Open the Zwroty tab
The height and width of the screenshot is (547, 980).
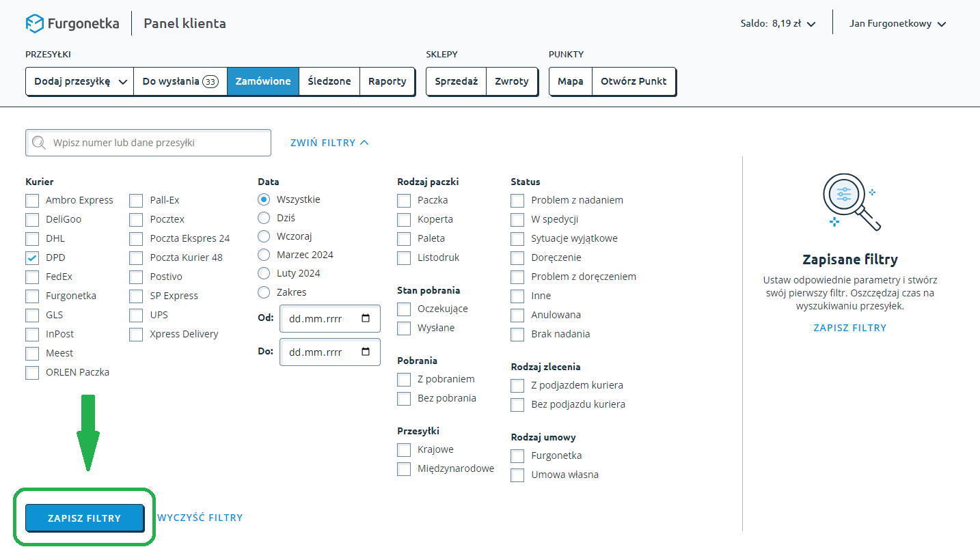point(512,81)
